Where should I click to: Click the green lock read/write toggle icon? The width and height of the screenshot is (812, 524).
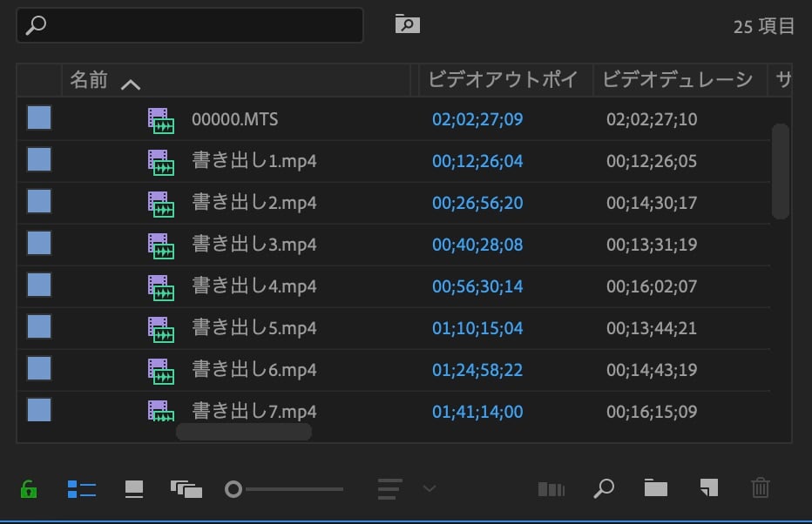29,489
